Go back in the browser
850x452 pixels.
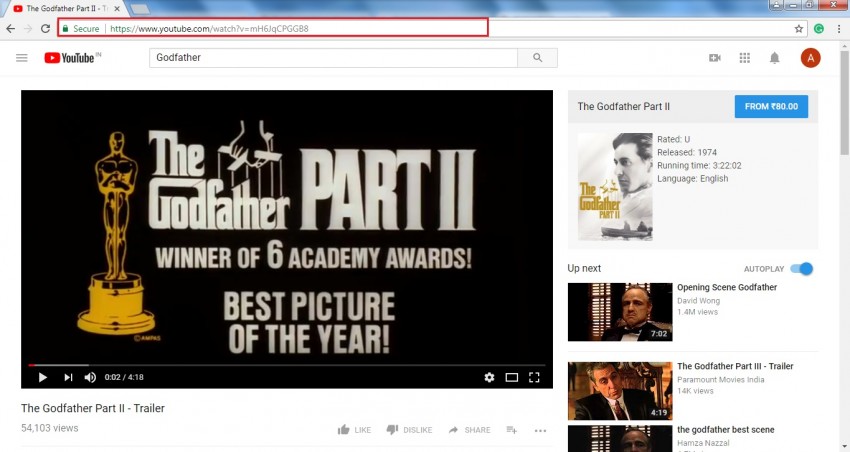[x=11, y=28]
